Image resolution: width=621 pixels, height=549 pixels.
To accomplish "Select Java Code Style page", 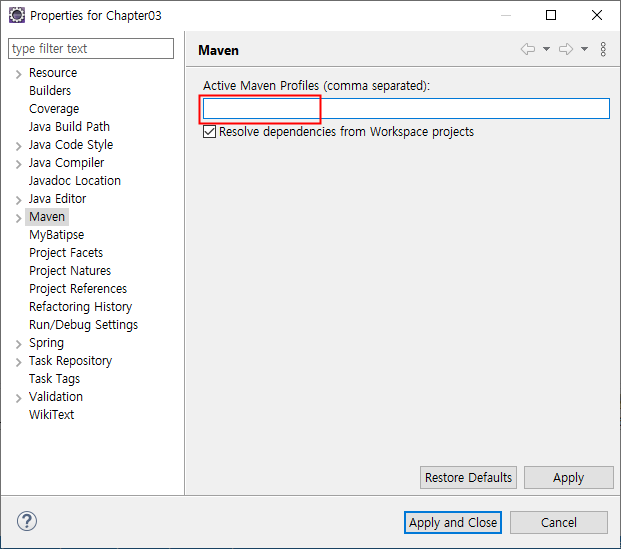I will [x=70, y=145].
